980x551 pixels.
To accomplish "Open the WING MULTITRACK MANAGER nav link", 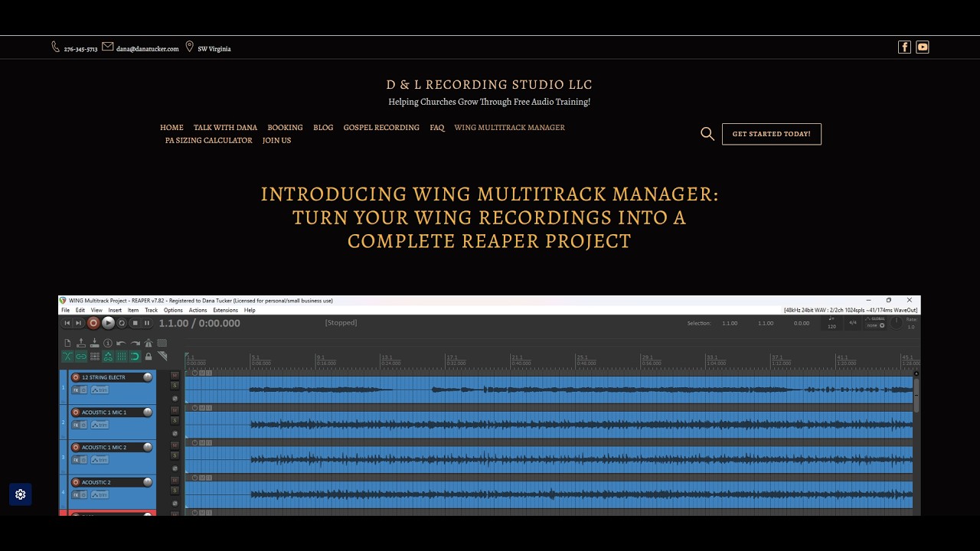I will (x=509, y=128).
